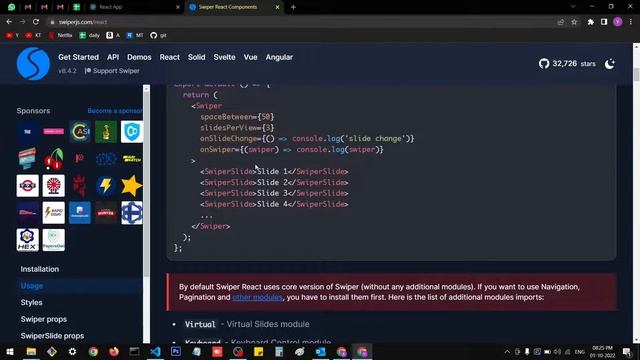
Task: Open the GitHub stars link showing 32,726
Action: pyautogui.click(x=567, y=64)
